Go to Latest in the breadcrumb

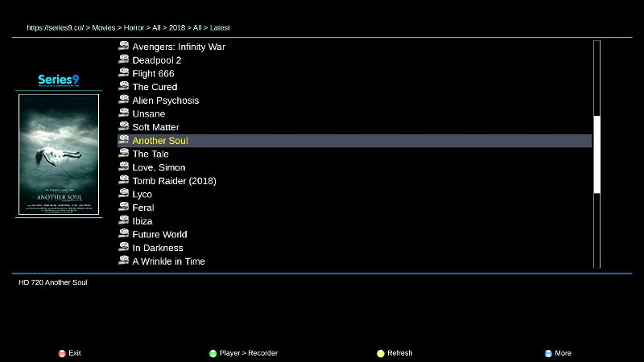tap(220, 28)
